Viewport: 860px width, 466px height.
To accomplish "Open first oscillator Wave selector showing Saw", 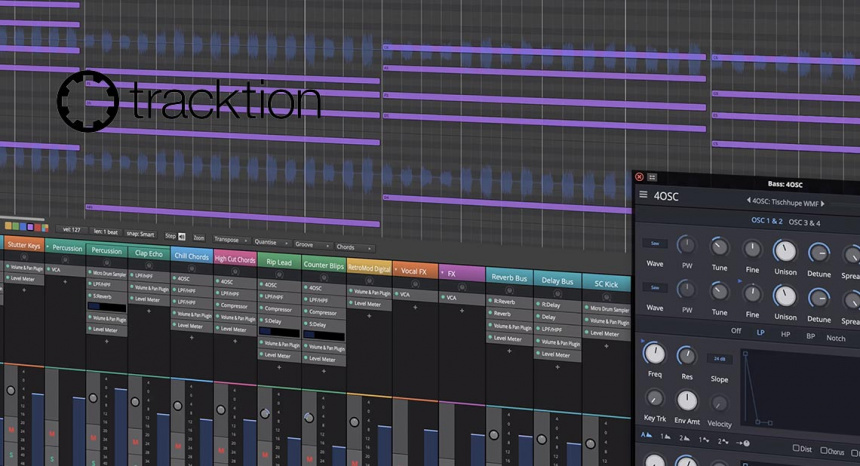I will 655,243.
